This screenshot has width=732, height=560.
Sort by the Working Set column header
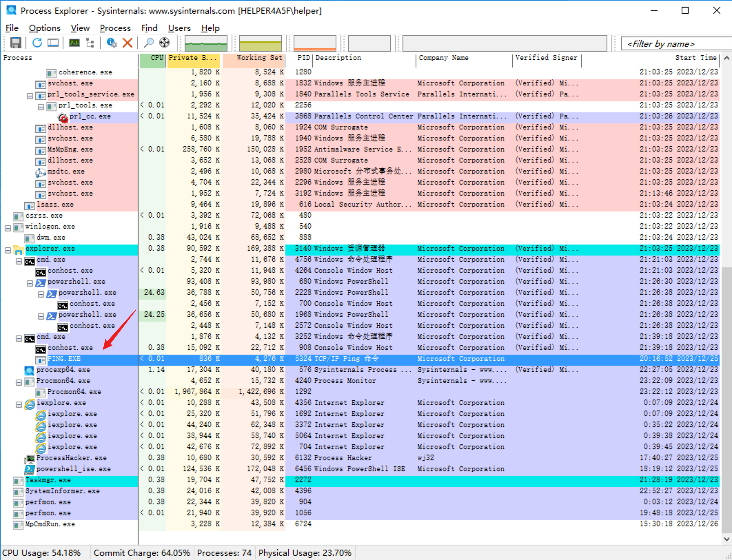[x=254, y=58]
